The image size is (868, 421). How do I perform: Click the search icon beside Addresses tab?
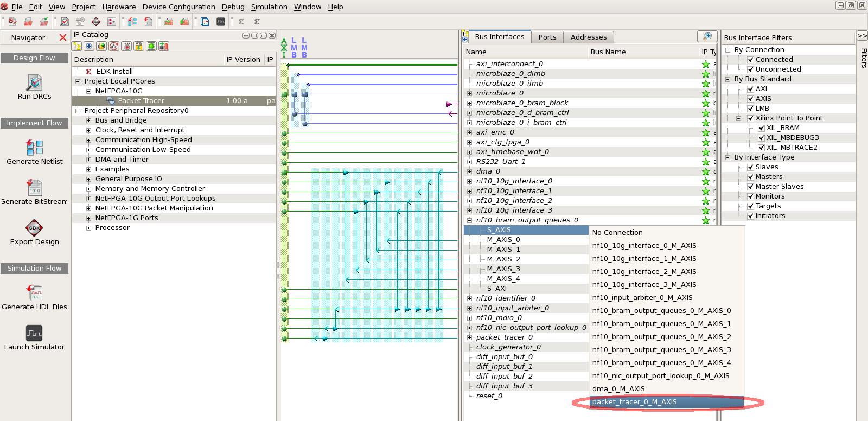point(707,36)
